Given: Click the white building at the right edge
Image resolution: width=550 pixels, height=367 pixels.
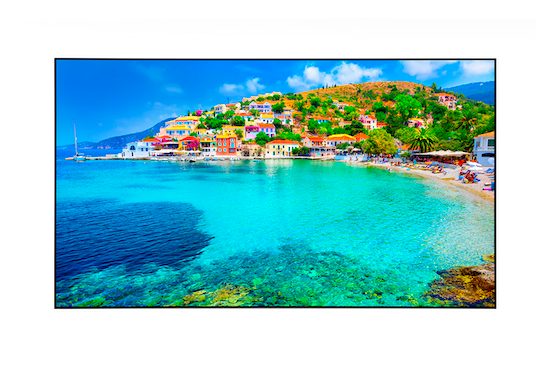Looking at the screenshot, I should point(484,148).
